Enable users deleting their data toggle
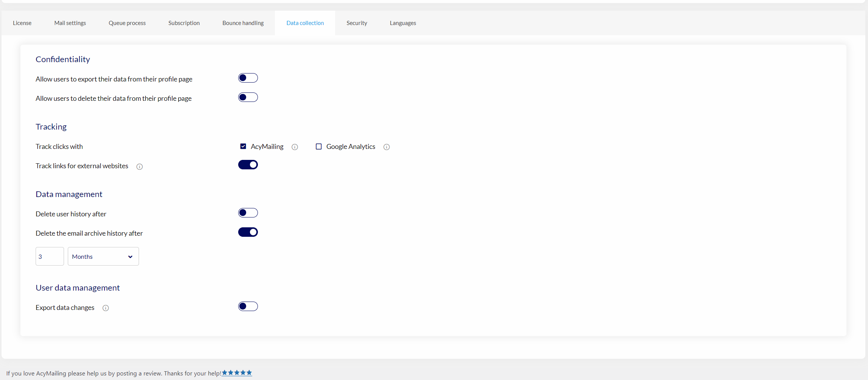 pyautogui.click(x=248, y=97)
